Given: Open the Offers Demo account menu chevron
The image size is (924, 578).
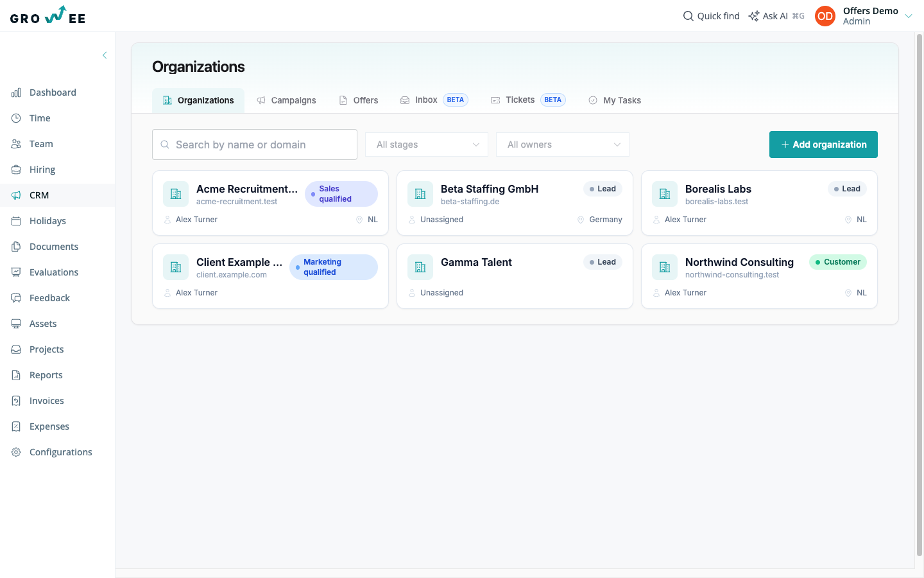Looking at the screenshot, I should [909, 16].
